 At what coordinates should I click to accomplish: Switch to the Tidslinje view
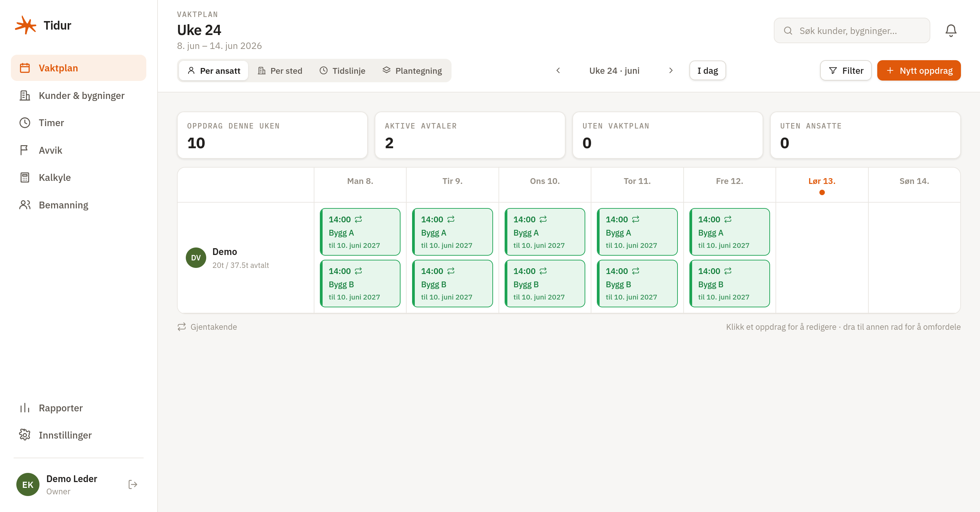click(x=342, y=71)
